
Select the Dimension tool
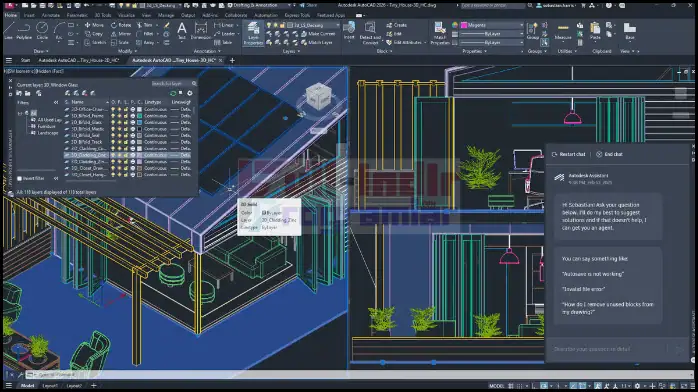click(201, 31)
